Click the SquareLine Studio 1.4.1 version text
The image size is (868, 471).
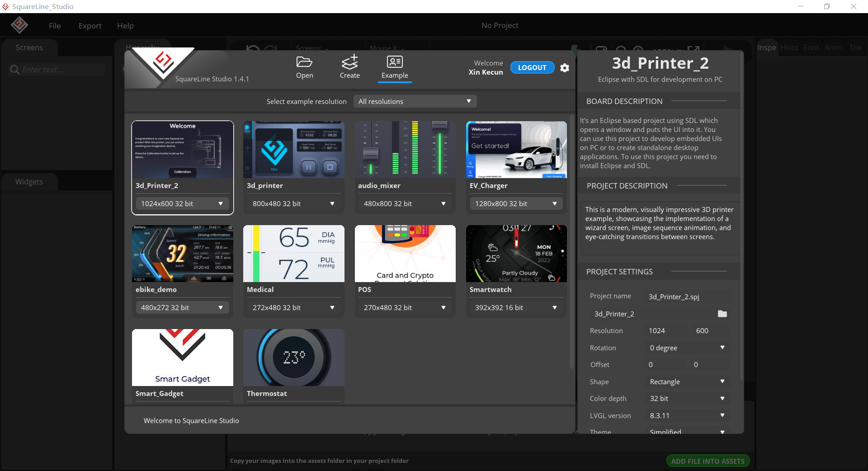(212, 79)
